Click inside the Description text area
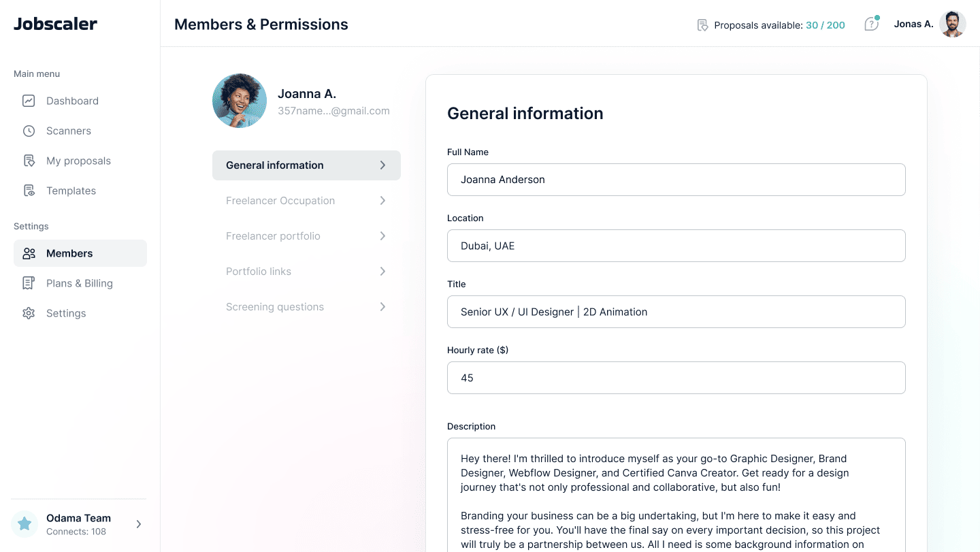 tap(676, 495)
